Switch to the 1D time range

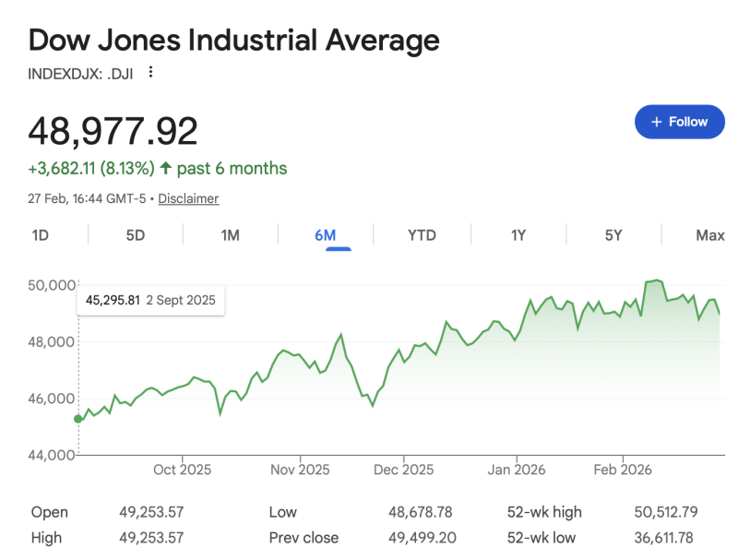41,235
